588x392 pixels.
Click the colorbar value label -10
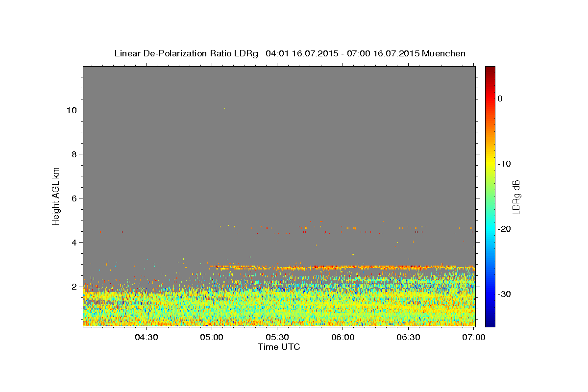(505, 164)
